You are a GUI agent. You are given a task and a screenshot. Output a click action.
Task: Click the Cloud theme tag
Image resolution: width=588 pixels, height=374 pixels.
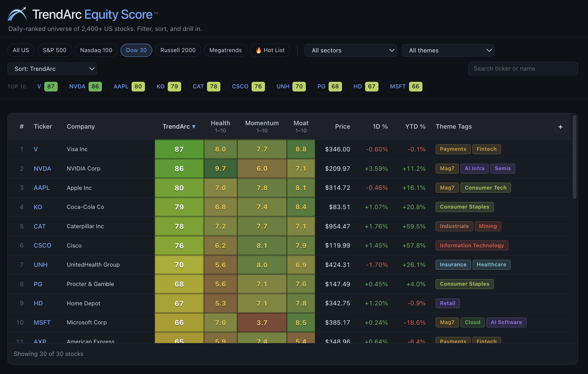coord(473,322)
